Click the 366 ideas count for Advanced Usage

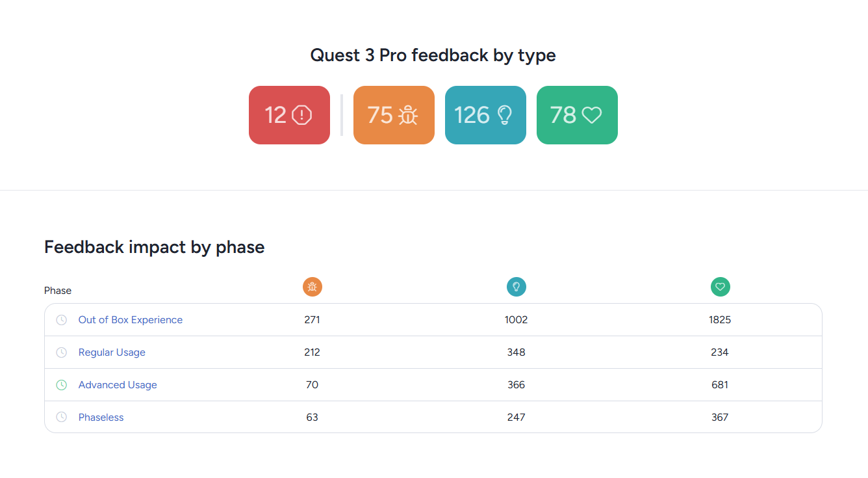(517, 385)
